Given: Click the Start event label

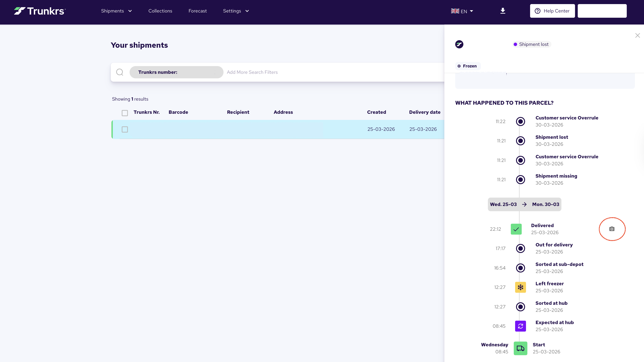Looking at the screenshot, I should [539, 345].
